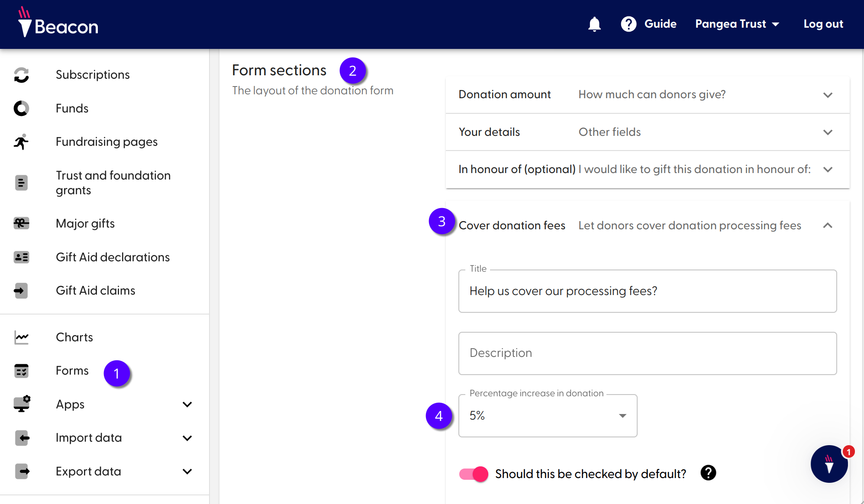Click the Log out link
Image resolution: width=864 pixels, height=504 pixels.
823,24
